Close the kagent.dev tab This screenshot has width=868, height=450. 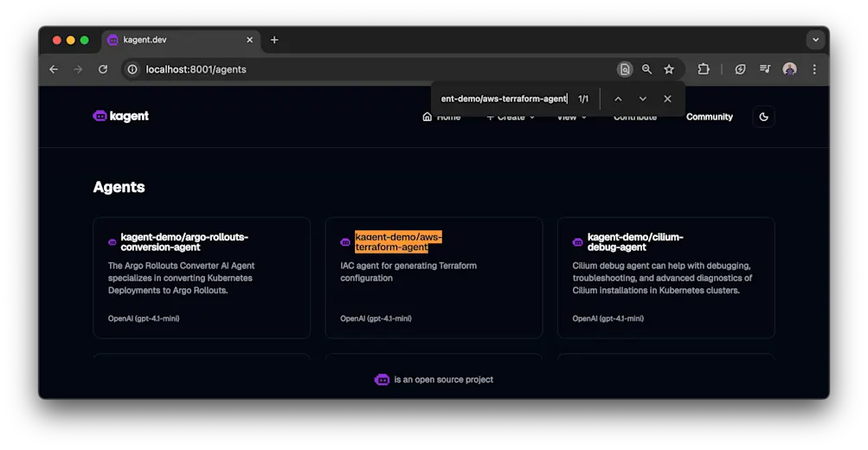249,40
